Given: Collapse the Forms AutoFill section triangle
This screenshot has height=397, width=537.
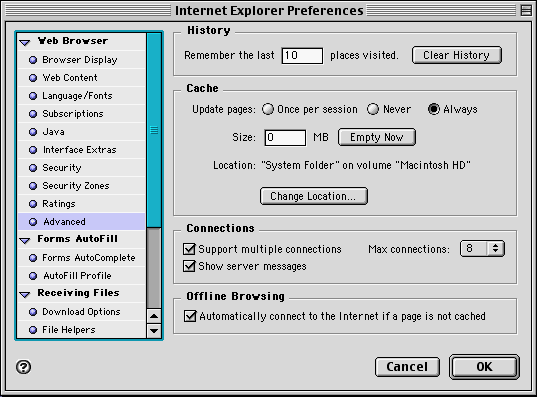Looking at the screenshot, I should pyautogui.click(x=25, y=241).
